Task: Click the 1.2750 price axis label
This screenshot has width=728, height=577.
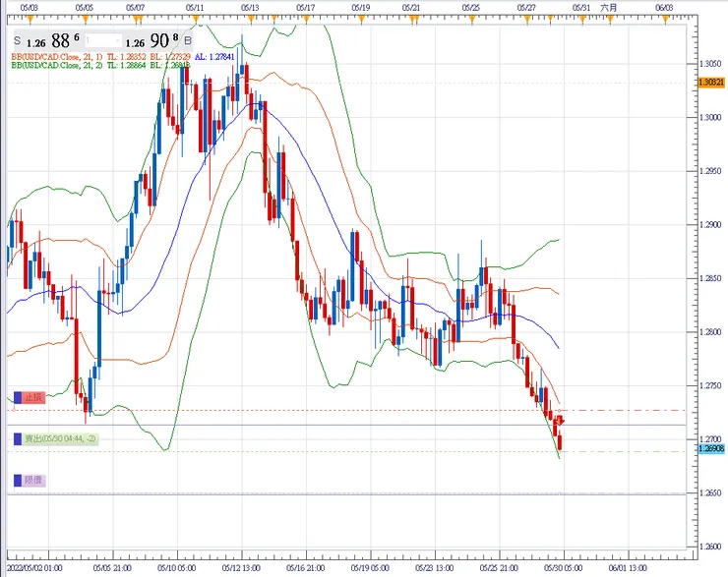Action: tap(710, 386)
